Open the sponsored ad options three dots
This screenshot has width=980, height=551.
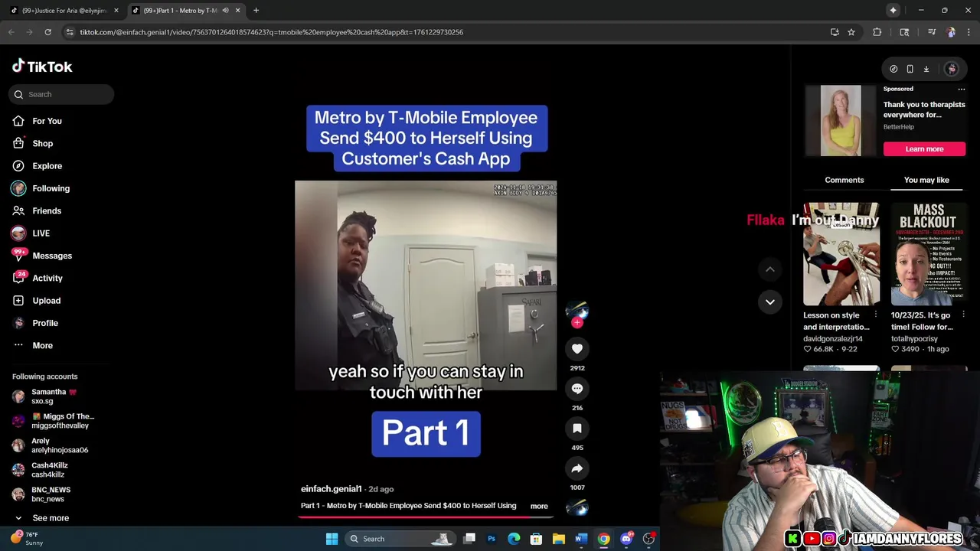coord(962,89)
